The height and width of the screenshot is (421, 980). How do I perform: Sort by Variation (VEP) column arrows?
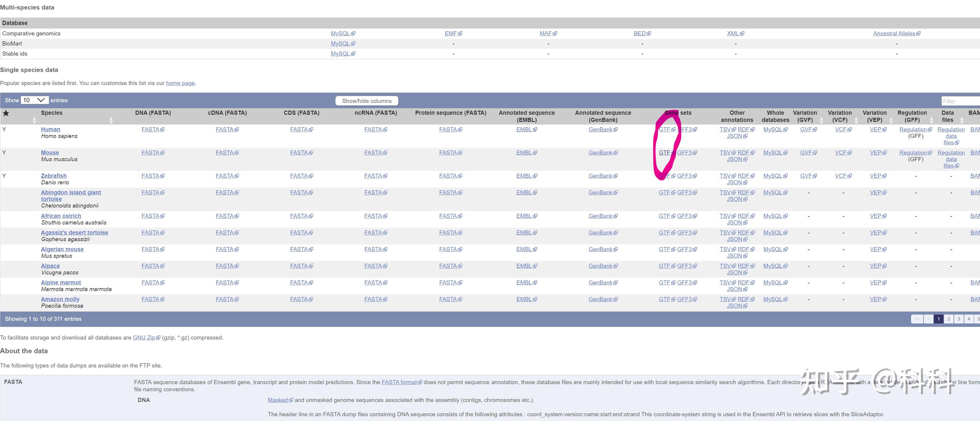(891, 120)
